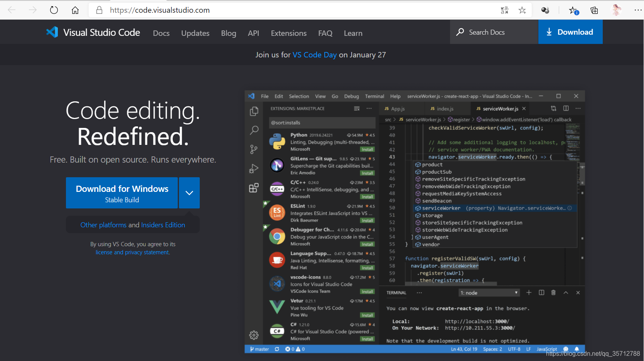Open the translate page icon in address bar
The height and width of the screenshot is (361, 644).
(x=504, y=10)
